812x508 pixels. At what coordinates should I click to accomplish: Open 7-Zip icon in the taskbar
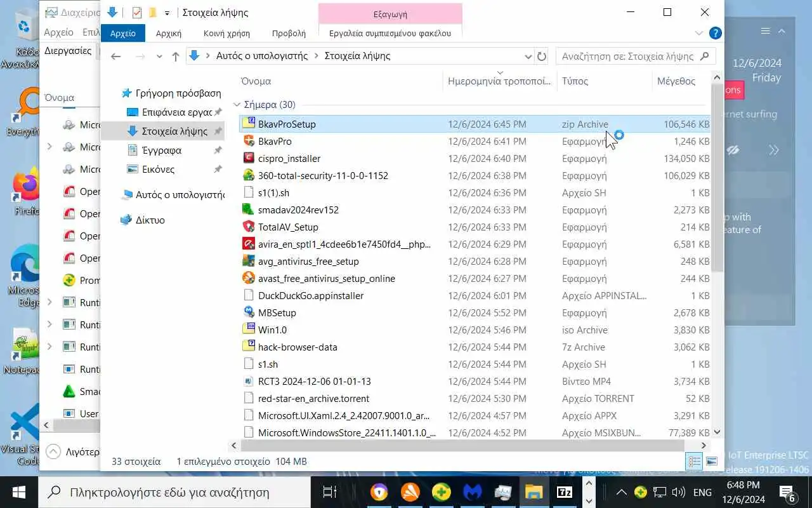pos(564,492)
